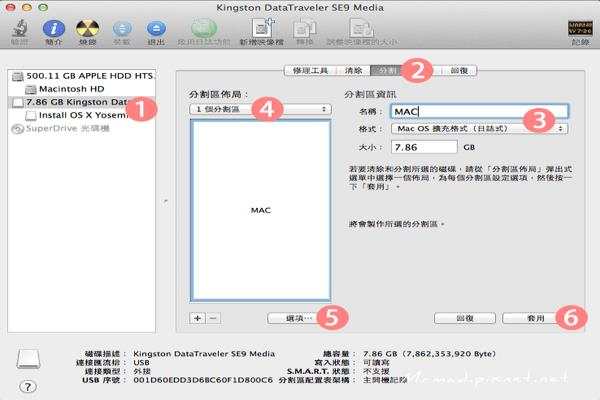
Task: Open the Info toolbar icon
Action: [54, 29]
